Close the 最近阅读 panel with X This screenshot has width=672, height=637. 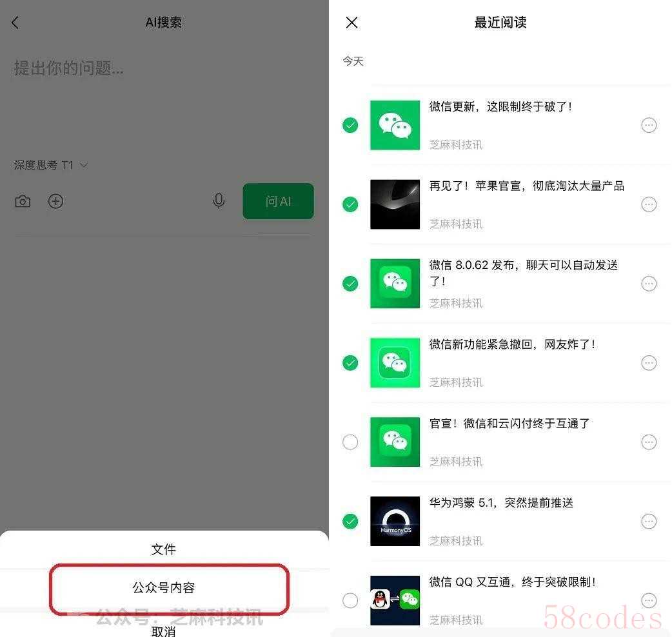pyautogui.click(x=352, y=23)
